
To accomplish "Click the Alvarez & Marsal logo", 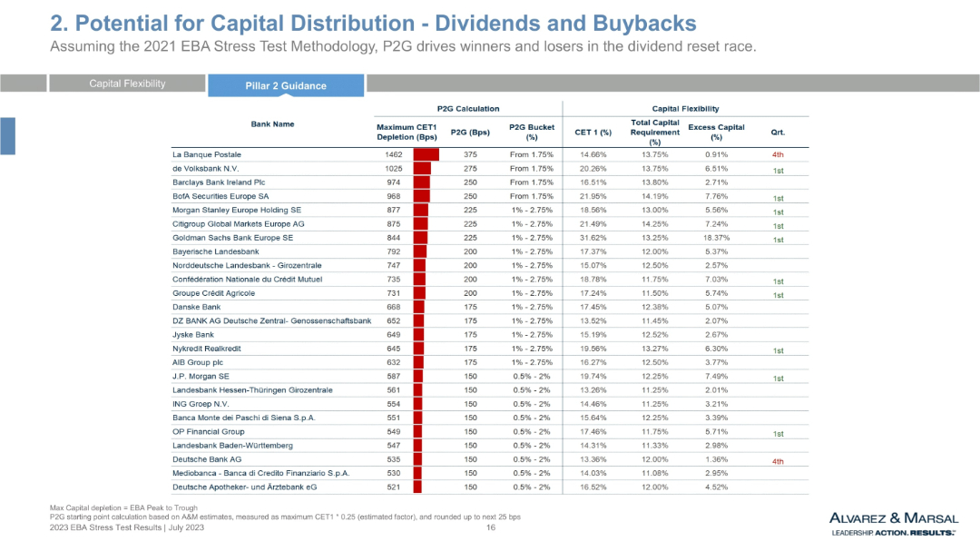I will pos(894,524).
